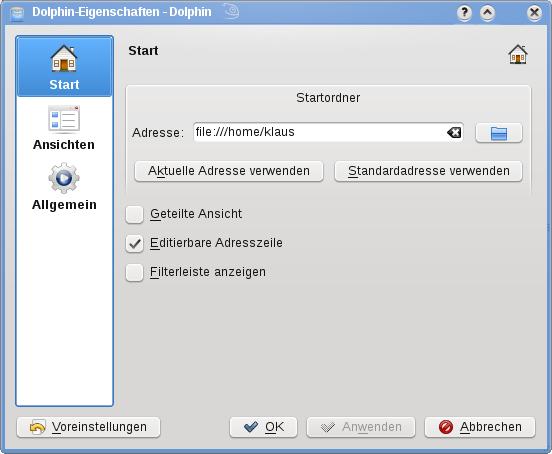Open the help question mark in titlebar

click(x=464, y=13)
